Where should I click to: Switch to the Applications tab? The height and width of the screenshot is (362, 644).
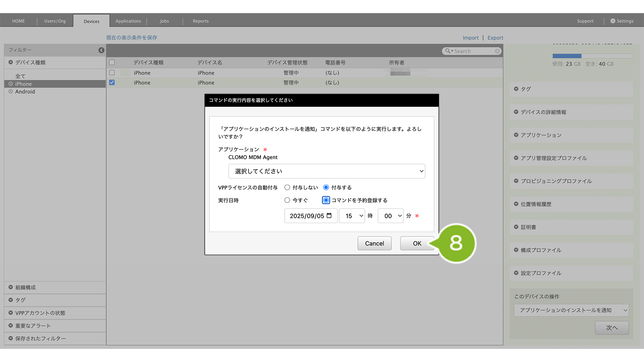pos(128,21)
